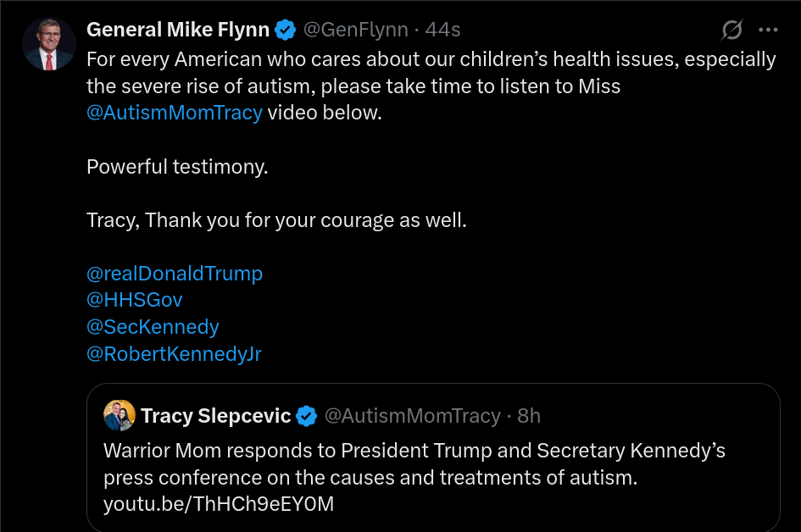This screenshot has width=801, height=532.
Task: Click Tracy Slepcevic's small avatar in the quoted post
Action: (120, 416)
